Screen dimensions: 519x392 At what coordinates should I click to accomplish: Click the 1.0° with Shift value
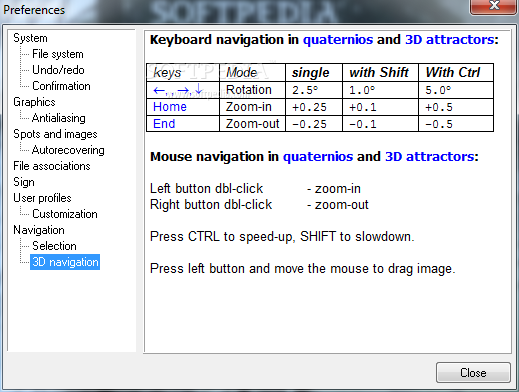(x=380, y=90)
